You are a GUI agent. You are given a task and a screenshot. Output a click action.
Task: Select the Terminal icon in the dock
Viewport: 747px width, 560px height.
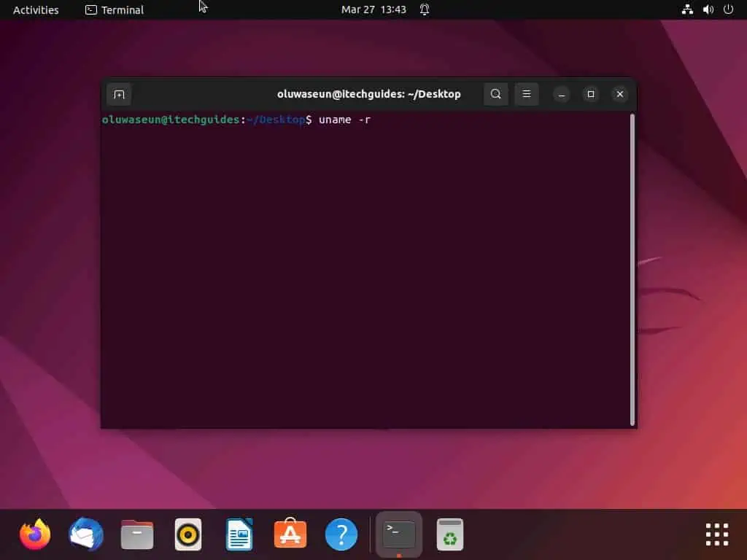tap(398, 534)
